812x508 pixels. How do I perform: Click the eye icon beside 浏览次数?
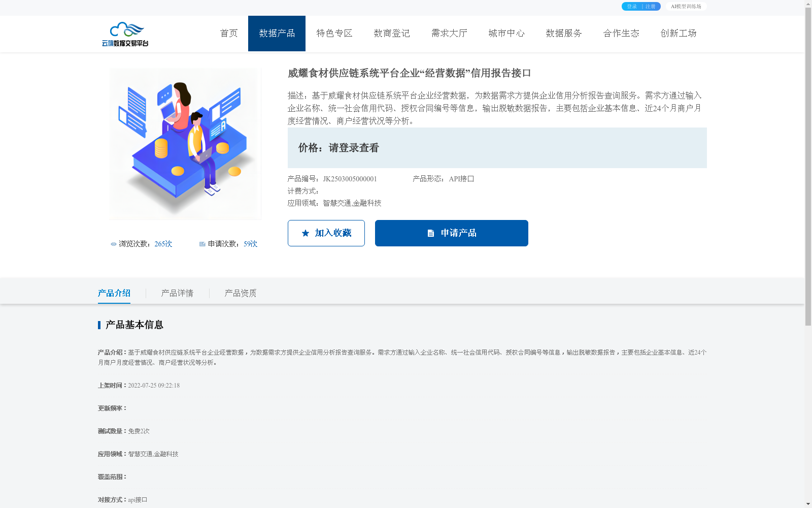[114, 244]
